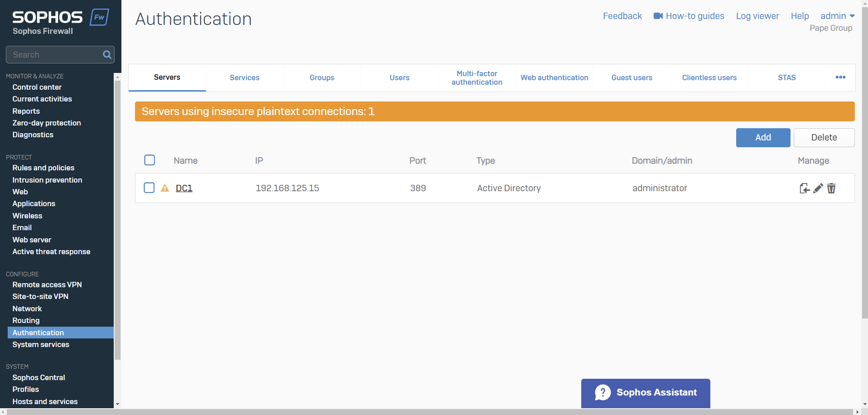Open Email in sidebar
The height and width of the screenshot is (415, 868).
(22, 227)
